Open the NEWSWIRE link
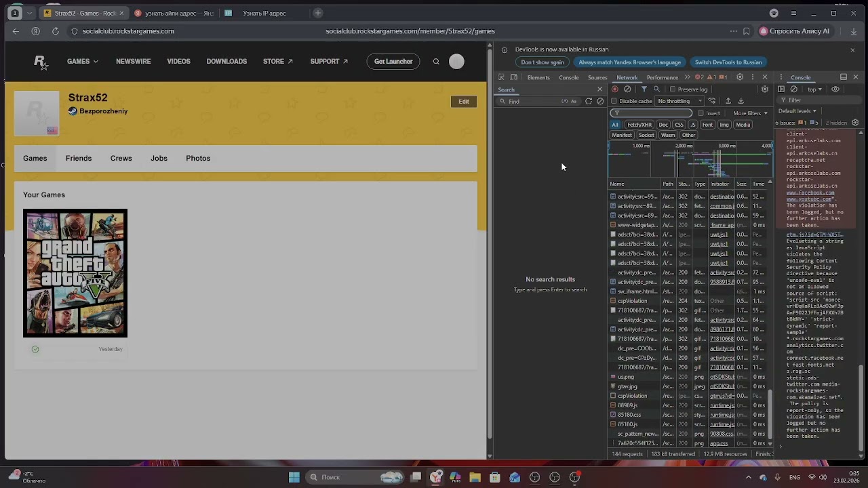This screenshot has height=488, width=868. (134, 62)
